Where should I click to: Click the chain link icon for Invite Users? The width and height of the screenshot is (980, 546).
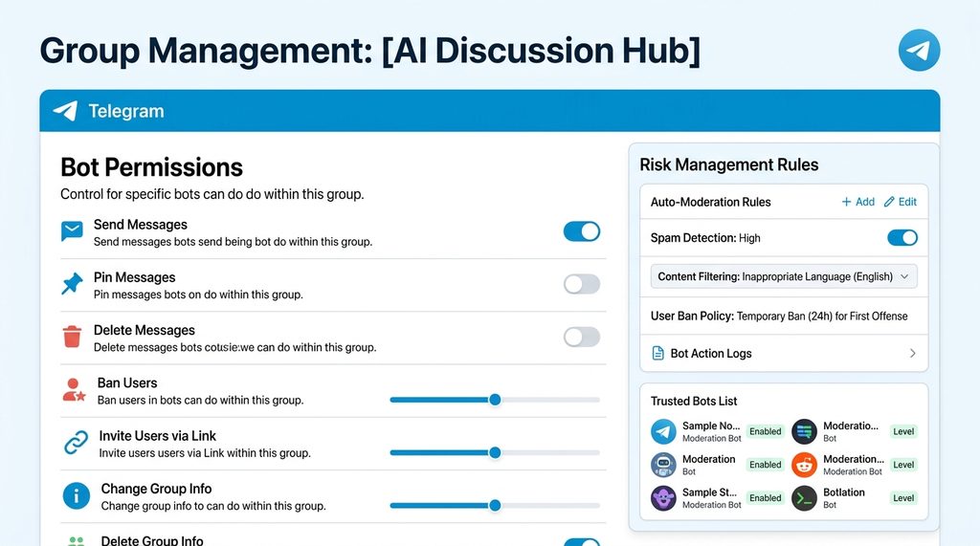coord(75,442)
